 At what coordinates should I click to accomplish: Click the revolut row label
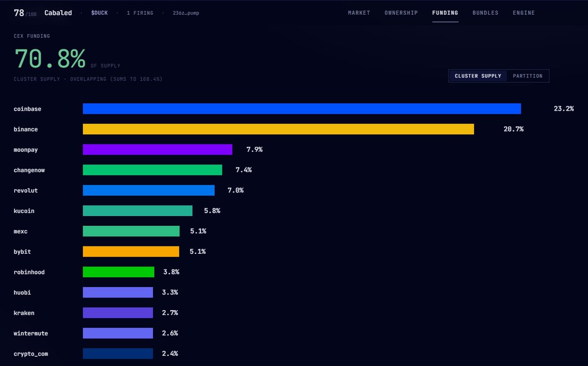tap(25, 191)
